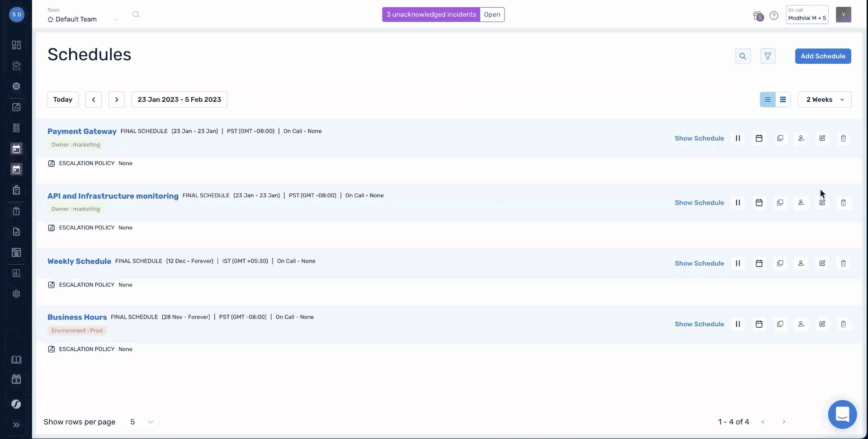Expand the left sidebar navigation
Viewport: 868px width, 439px height.
pyautogui.click(x=16, y=425)
